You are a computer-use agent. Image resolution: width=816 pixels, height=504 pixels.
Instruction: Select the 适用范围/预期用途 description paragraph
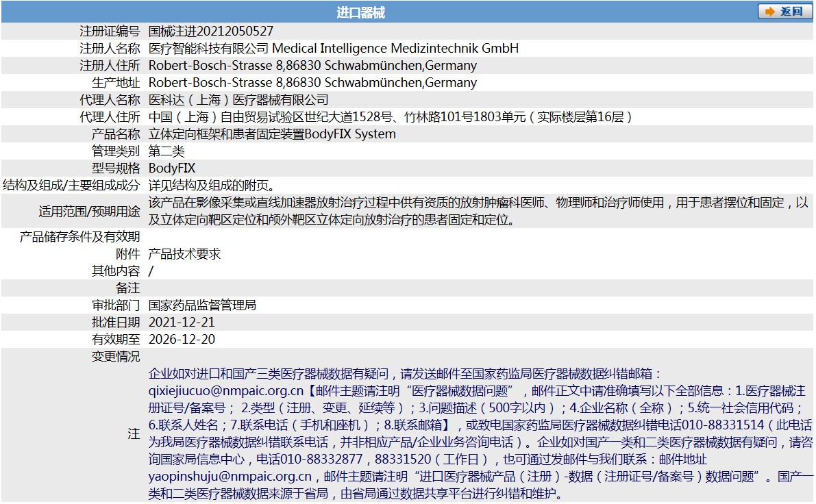[479, 211]
